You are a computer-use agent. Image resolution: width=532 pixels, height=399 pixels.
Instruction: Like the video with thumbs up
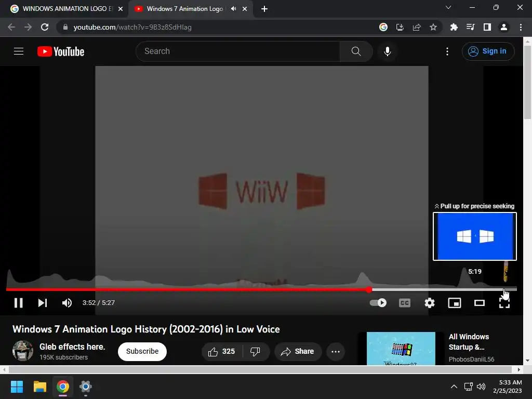(221, 352)
